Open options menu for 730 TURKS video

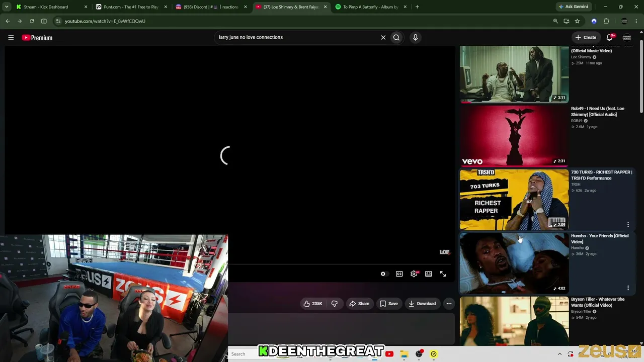628,224
